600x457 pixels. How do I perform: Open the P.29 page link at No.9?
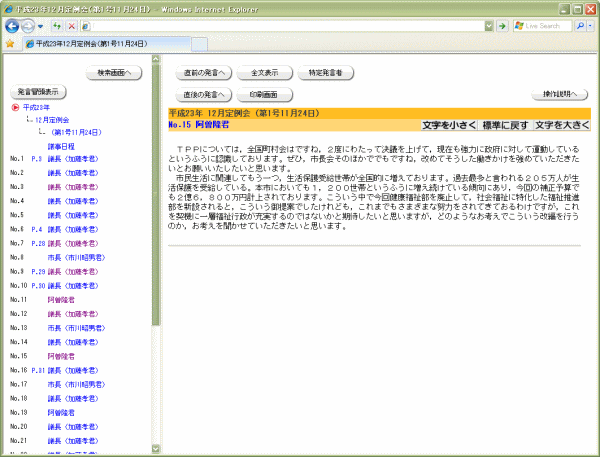point(38,272)
